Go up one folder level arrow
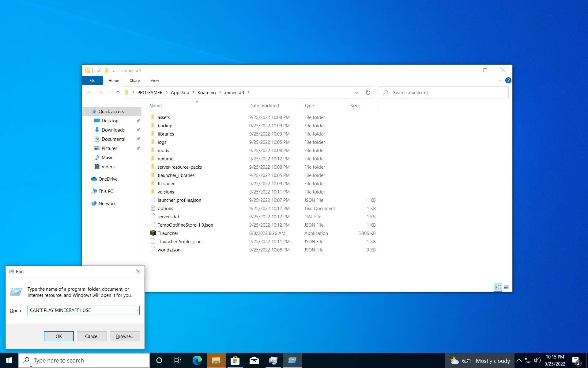This screenshot has height=368, width=588. click(x=118, y=93)
